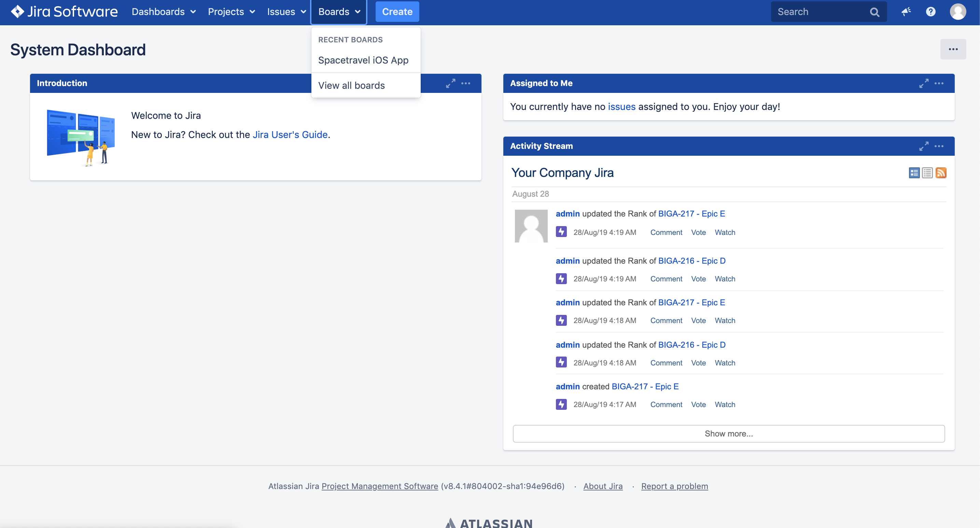The width and height of the screenshot is (980, 528).
Task: Open the user profile avatar menu
Action: (957, 12)
